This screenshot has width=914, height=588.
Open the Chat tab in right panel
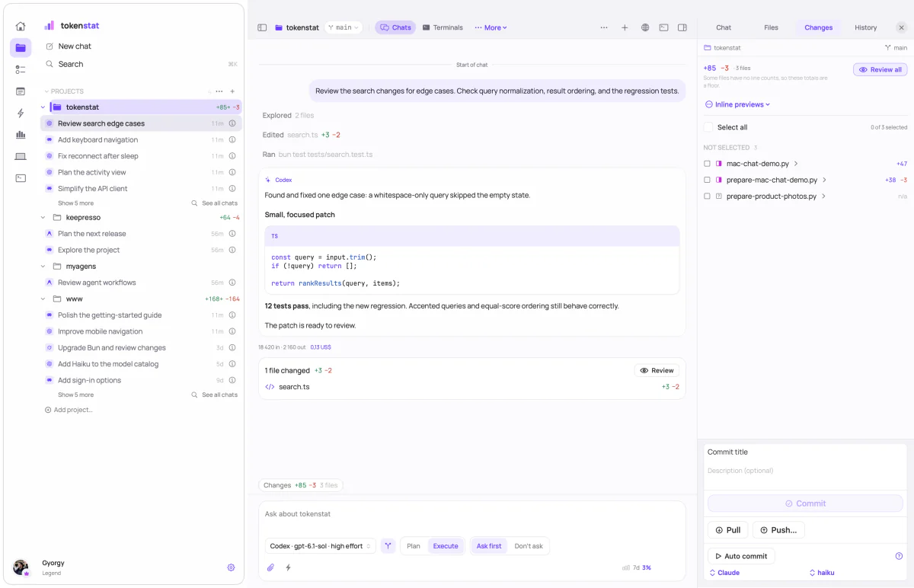724,27
